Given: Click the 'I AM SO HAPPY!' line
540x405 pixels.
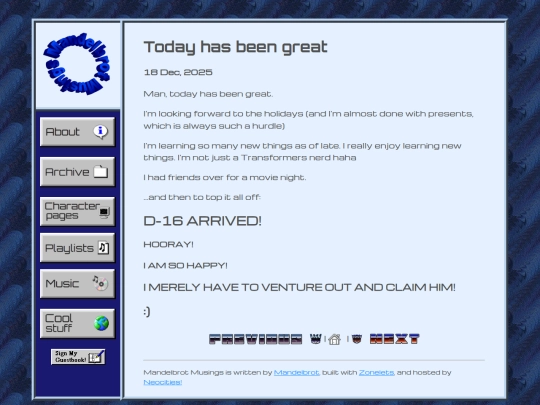Looking at the screenshot, I should click(185, 266).
